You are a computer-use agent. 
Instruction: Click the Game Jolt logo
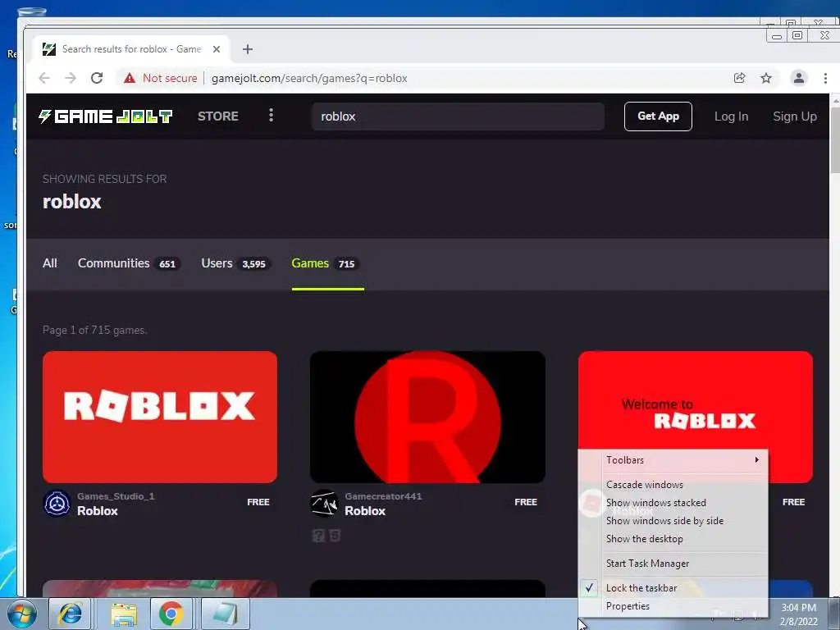pos(106,116)
